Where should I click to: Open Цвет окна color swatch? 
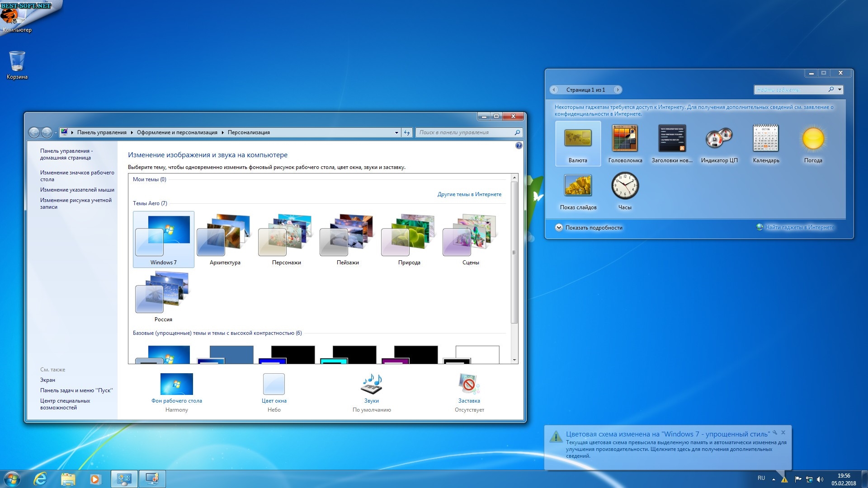[274, 385]
